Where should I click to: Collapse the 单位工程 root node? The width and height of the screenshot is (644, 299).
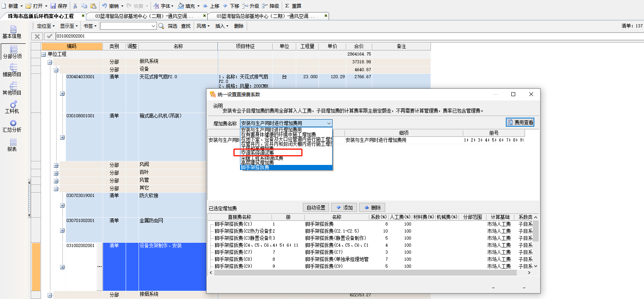44,54
